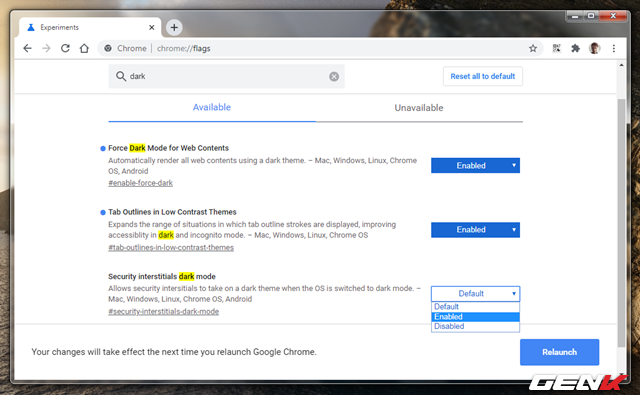
Task: Collapse the Security interstitials Default dropdown
Action: (476, 293)
